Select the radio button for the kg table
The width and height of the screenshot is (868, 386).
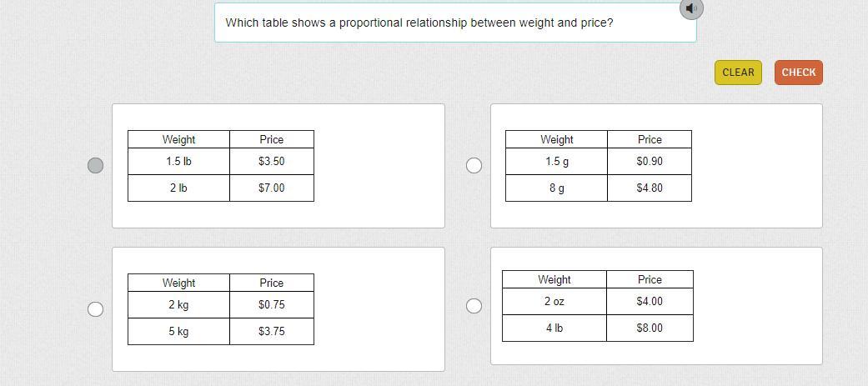coord(96,309)
